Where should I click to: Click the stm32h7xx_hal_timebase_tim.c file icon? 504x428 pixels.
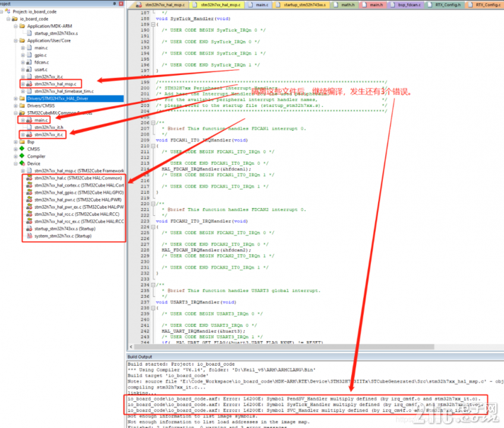point(29,92)
